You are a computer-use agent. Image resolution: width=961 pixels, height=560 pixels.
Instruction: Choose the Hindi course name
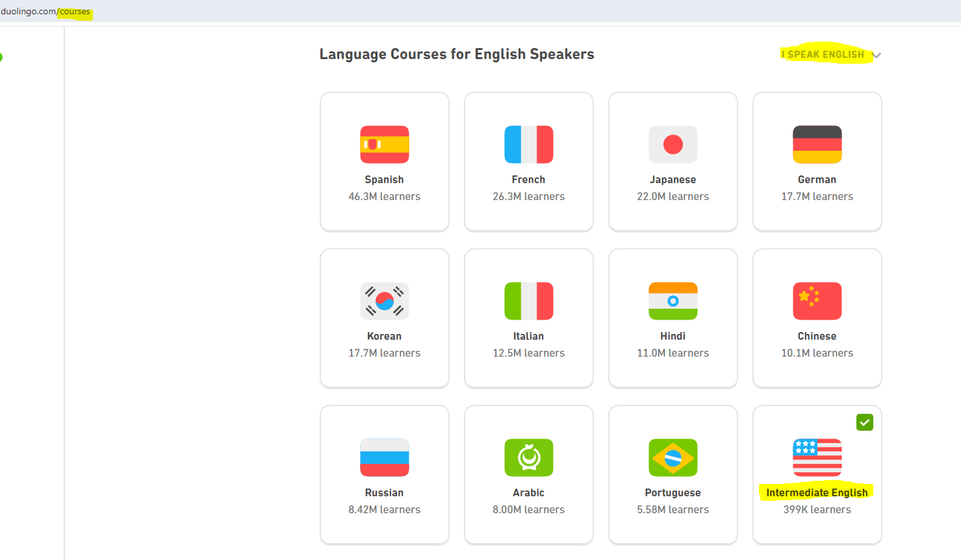(673, 336)
